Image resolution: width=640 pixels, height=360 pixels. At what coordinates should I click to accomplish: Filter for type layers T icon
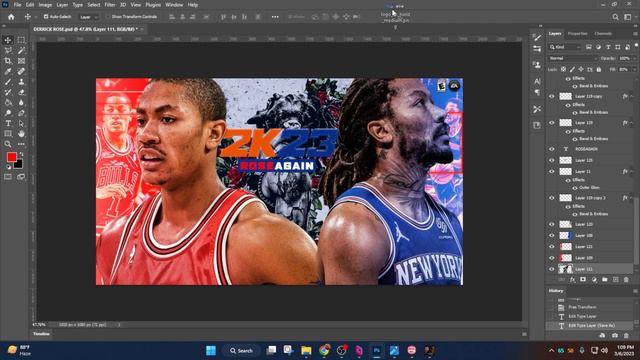[x=608, y=47]
